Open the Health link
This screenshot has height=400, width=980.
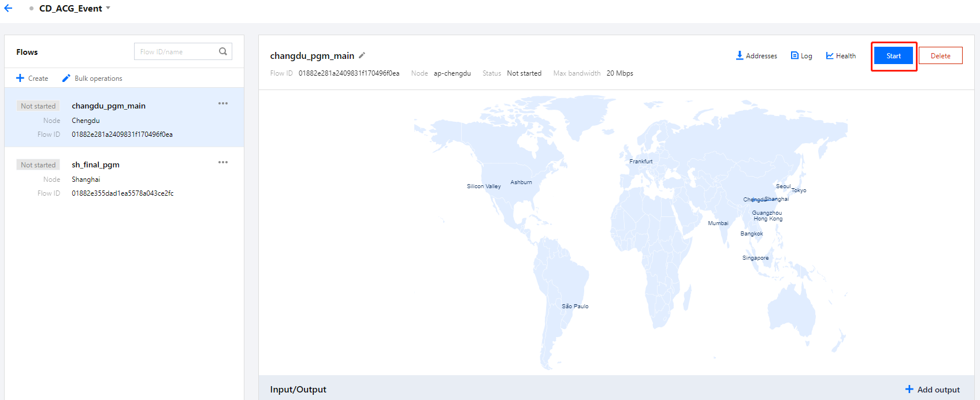coord(846,56)
